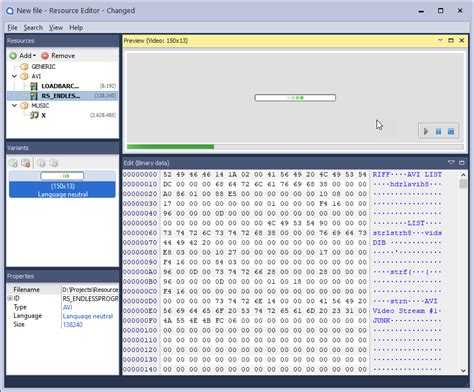Viewport: 474px width, 392px height.
Task: Click the down arrow of hex scrollbar
Action: tap(463, 370)
